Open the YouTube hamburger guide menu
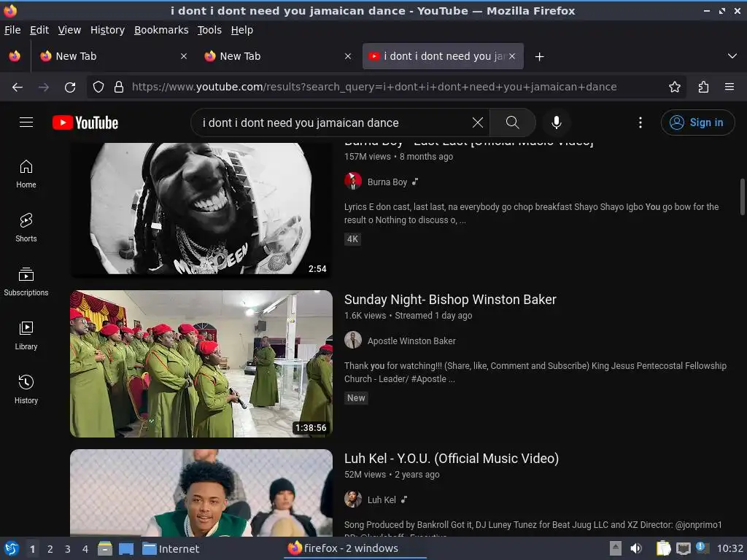The height and width of the screenshot is (560, 747). pos(26,122)
